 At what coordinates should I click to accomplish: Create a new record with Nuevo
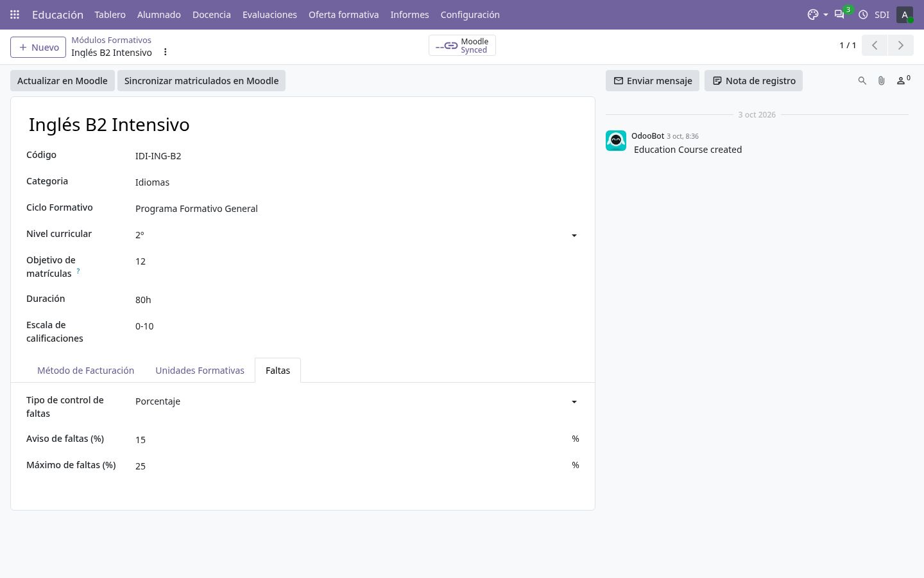point(38,48)
